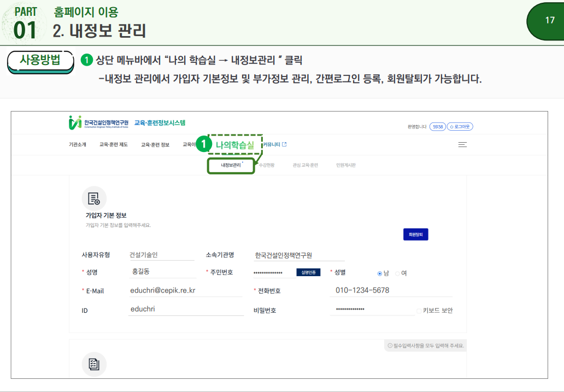Enable the 키보드 보안 checkbox
Screen dimensions: 564x392
coord(419,311)
